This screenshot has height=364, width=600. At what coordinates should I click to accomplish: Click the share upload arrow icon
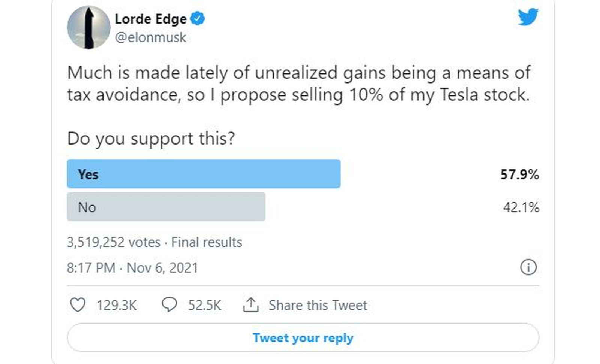tap(251, 305)
